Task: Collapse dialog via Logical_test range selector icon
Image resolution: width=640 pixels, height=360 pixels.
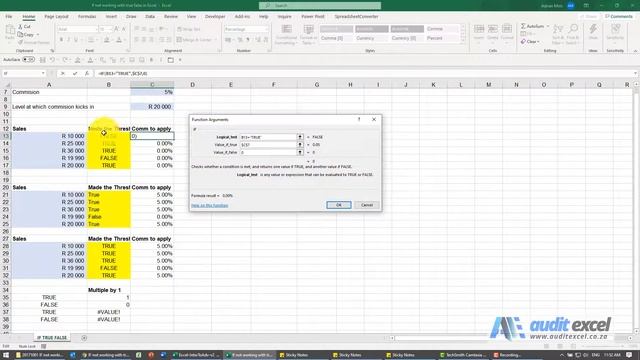Action: (x=300, y=137)
